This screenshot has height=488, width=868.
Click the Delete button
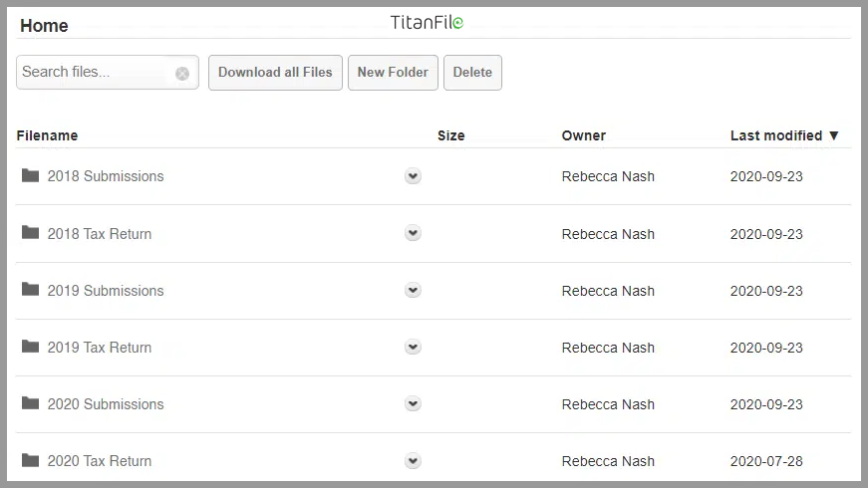coord(472,73)
